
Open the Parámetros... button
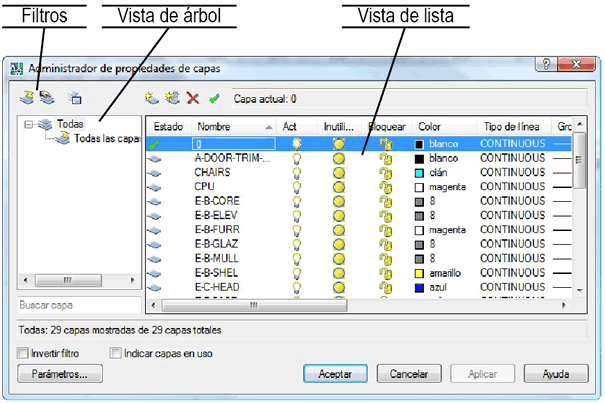(x=60, y=374)
